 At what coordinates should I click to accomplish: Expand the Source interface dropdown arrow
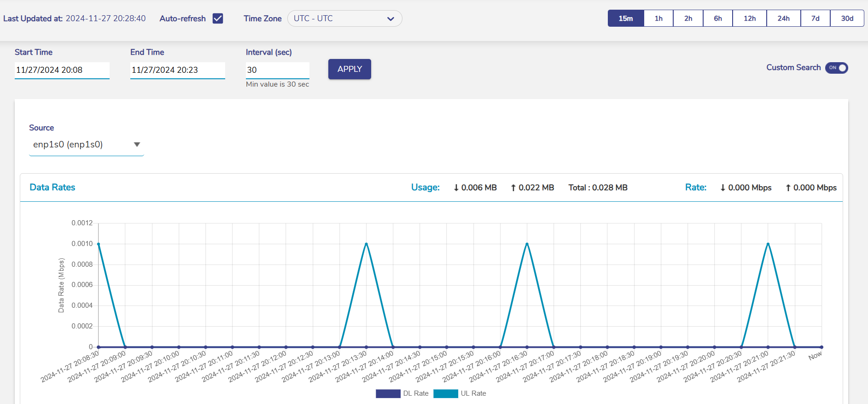(137, 145)
